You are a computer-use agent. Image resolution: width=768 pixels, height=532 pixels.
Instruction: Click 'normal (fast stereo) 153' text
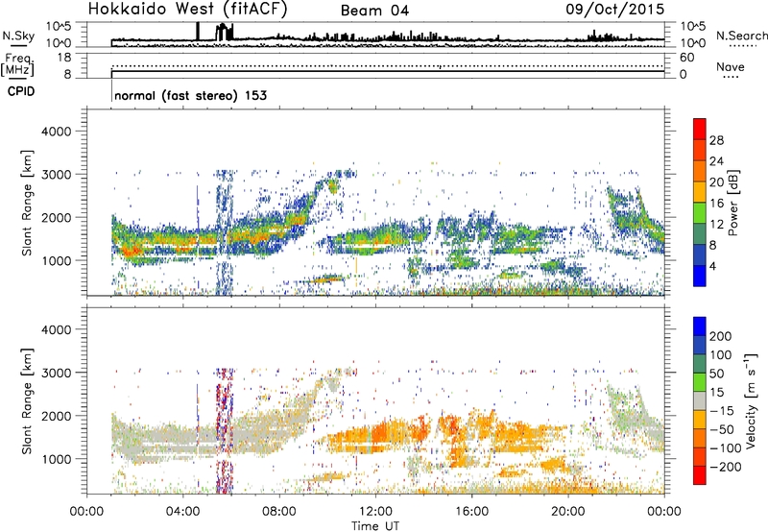(x=190, y=95)
